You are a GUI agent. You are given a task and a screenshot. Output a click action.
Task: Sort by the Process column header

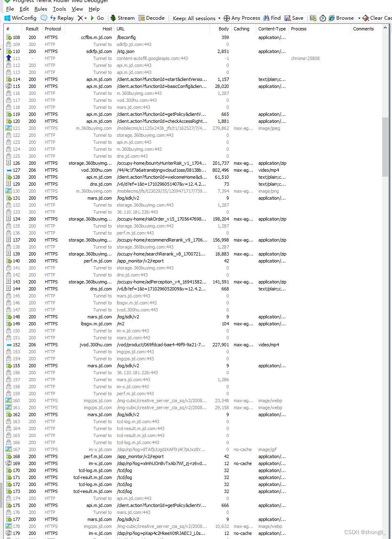pyautogui.click(x=299, y=29)
